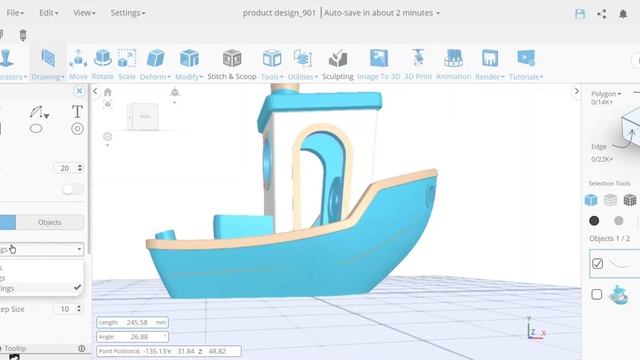Open the Utilities menu icon
This screenshot has width=640, height=360.
coord(302,58)
